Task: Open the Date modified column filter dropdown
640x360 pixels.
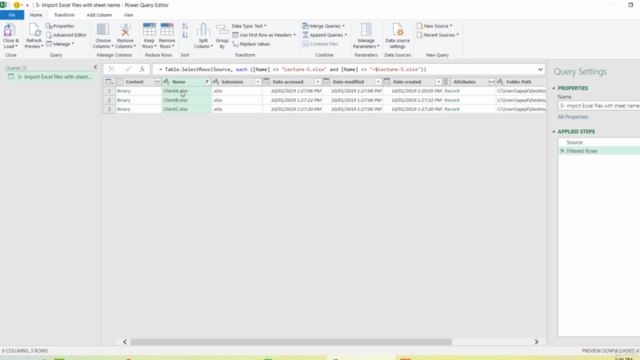Action: click(x=378, y=82)
